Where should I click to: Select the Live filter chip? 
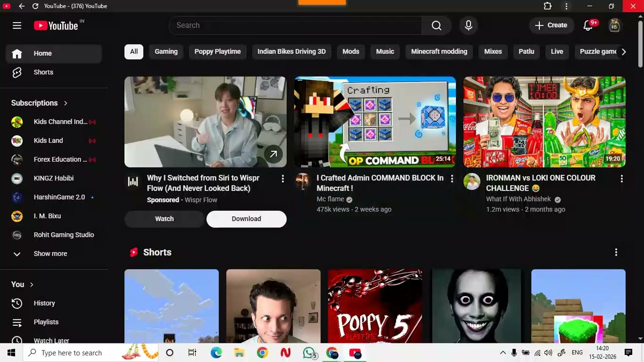point(557,52)
